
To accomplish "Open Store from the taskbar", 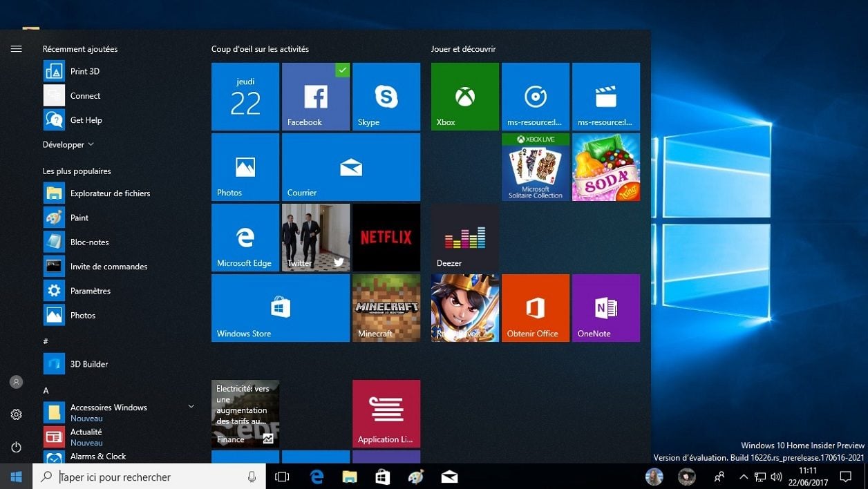I will [x=383, y=477].
